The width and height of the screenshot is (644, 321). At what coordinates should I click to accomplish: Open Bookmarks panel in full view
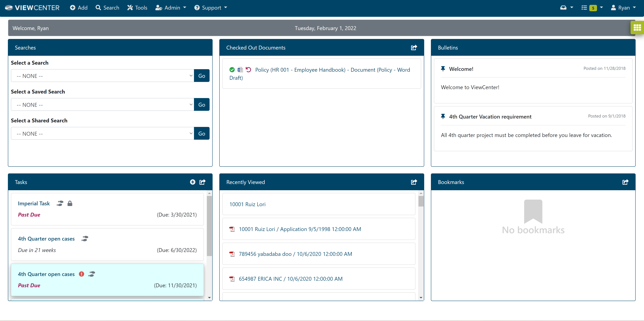click(x=625, y=182)
